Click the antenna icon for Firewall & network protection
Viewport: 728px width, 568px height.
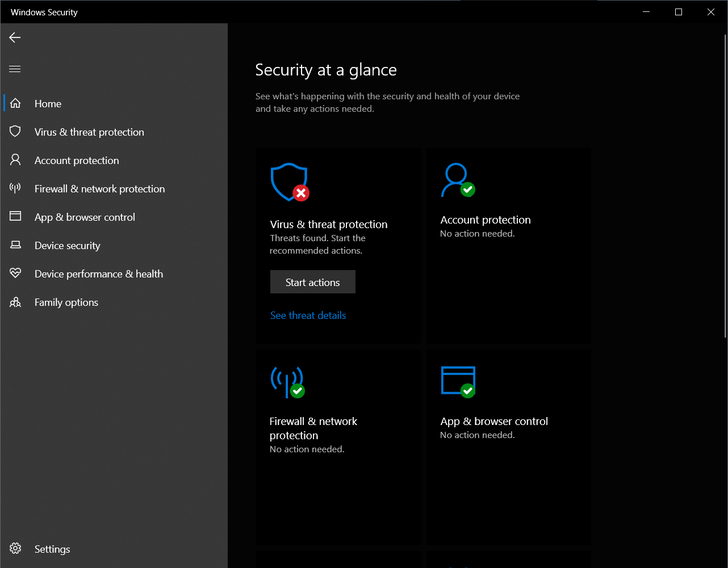click(x=15, y=188)
